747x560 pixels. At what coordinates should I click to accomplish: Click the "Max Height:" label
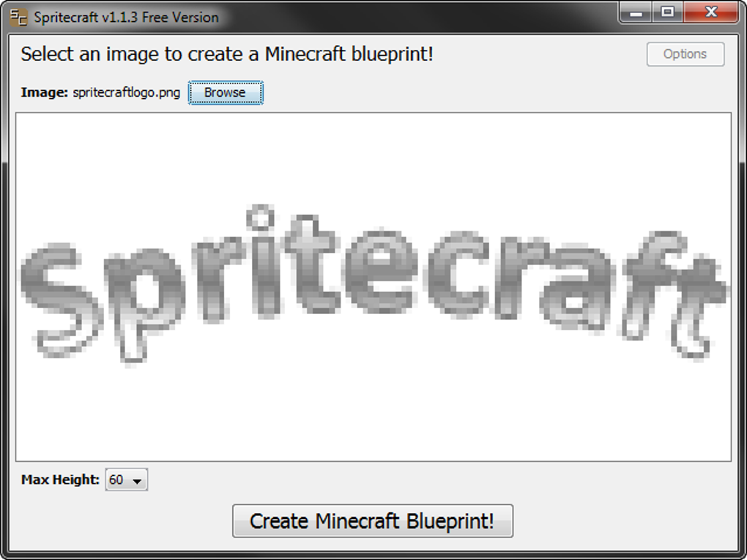coord(60,480)
